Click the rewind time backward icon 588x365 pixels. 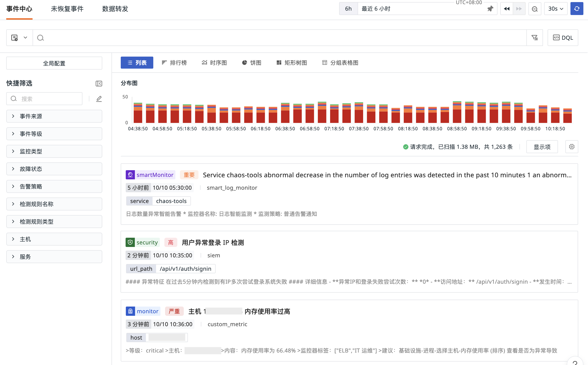pos(507,9)
